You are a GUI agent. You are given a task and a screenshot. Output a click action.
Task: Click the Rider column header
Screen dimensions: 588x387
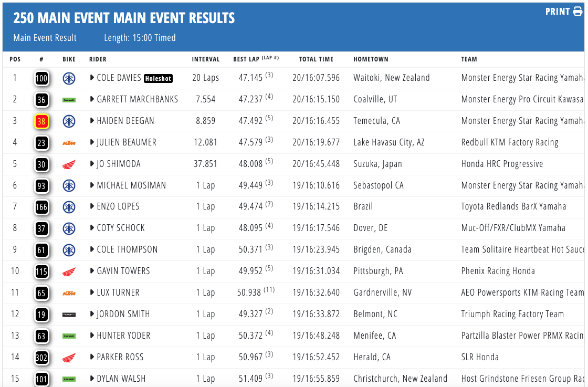click(98, 59)
